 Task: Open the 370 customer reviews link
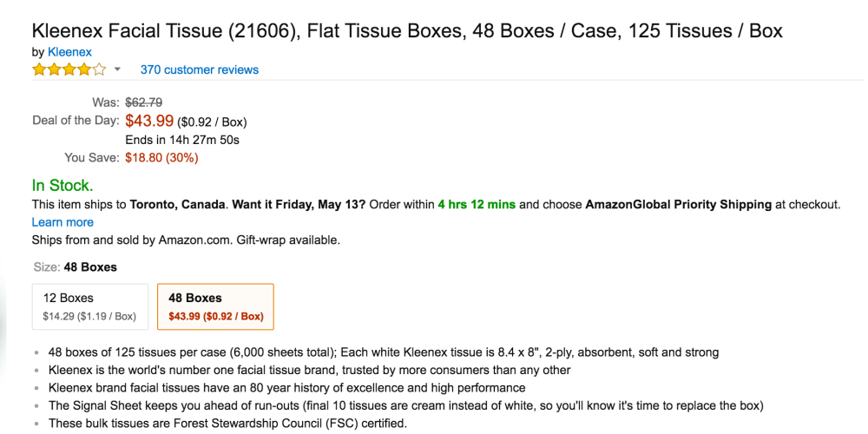pos(199,69)
